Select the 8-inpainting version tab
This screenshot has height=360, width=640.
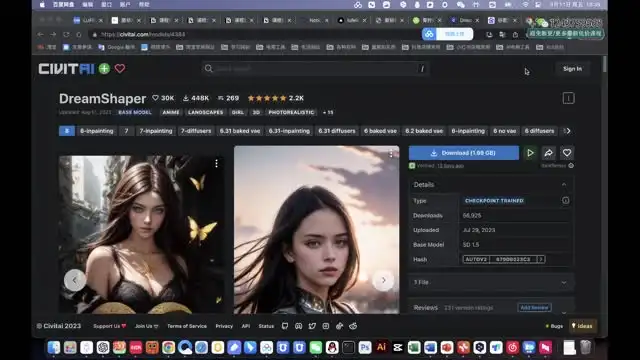pos(97,131)
